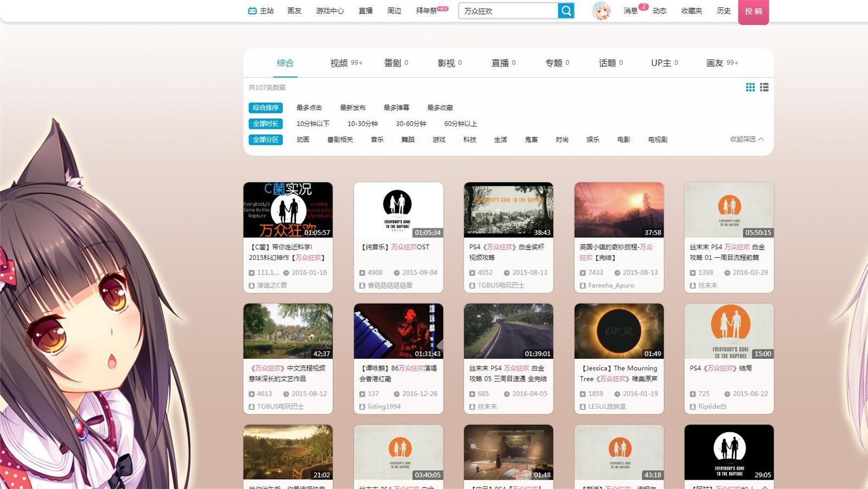Image resolution: width=868 pixels, height=489 pixels.
Task: Filter category to 动画
Action: [303, 139]
